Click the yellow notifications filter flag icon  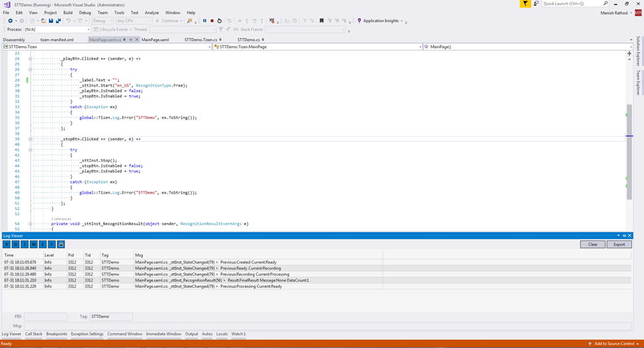[525, 4]
